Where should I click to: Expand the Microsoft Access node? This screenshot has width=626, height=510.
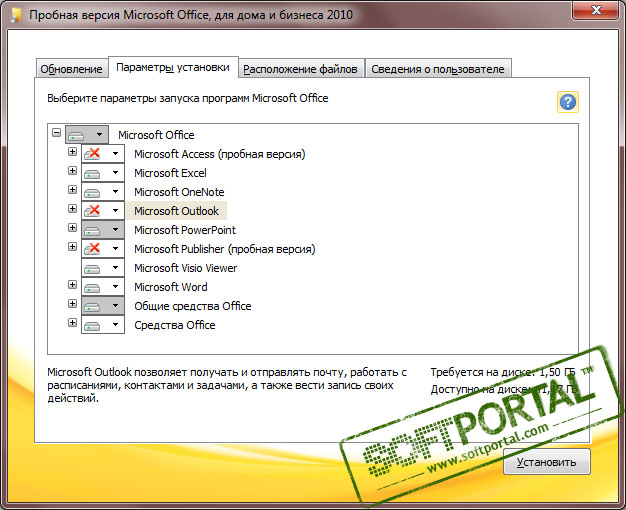tap(72, 151)
